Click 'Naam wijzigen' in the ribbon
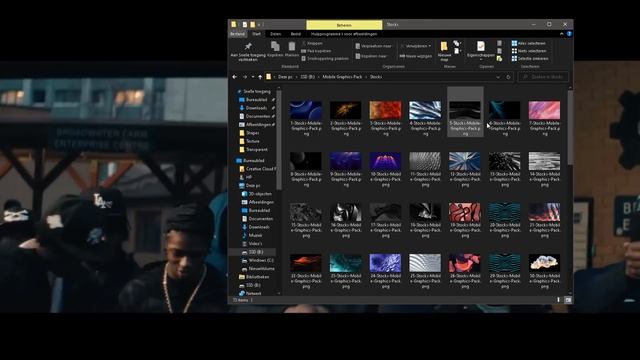 tap(416, 56)
